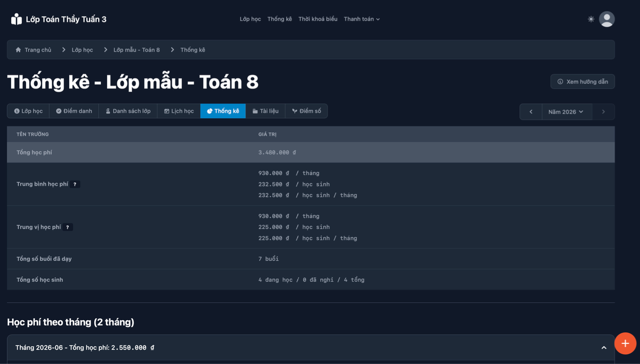
Task: Click the home icon in the breadcrumb
Action: [18, 50]
